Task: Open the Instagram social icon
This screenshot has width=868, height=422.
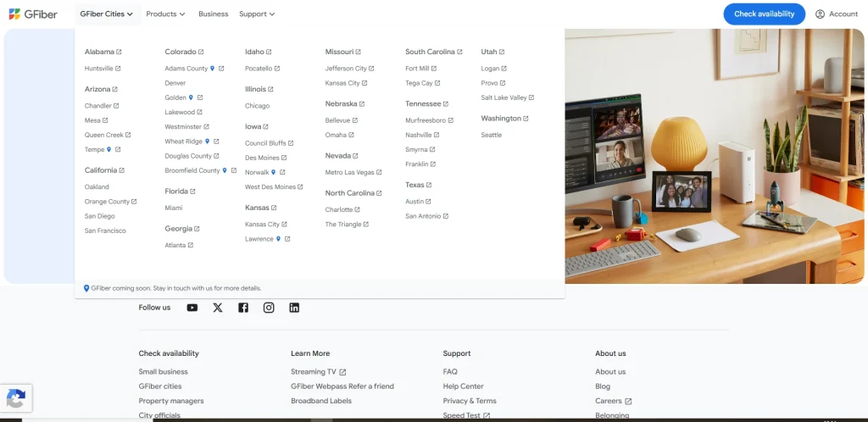Action: (269, 308)
